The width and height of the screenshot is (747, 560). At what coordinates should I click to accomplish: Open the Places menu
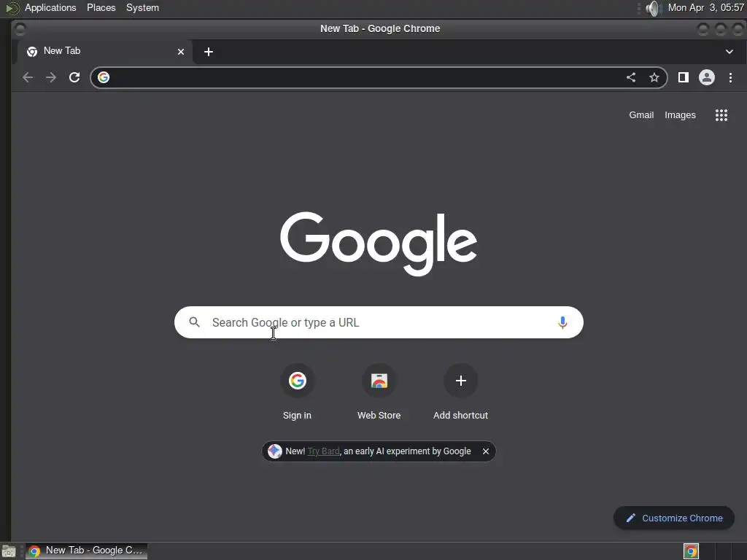[x=101, y=7]
